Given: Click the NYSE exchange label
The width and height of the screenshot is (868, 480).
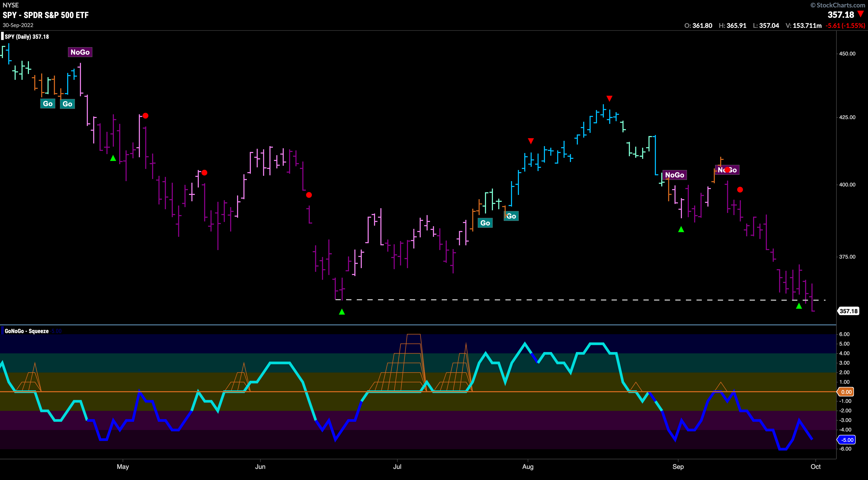Looking at the screenshot, I should (10, 5).
